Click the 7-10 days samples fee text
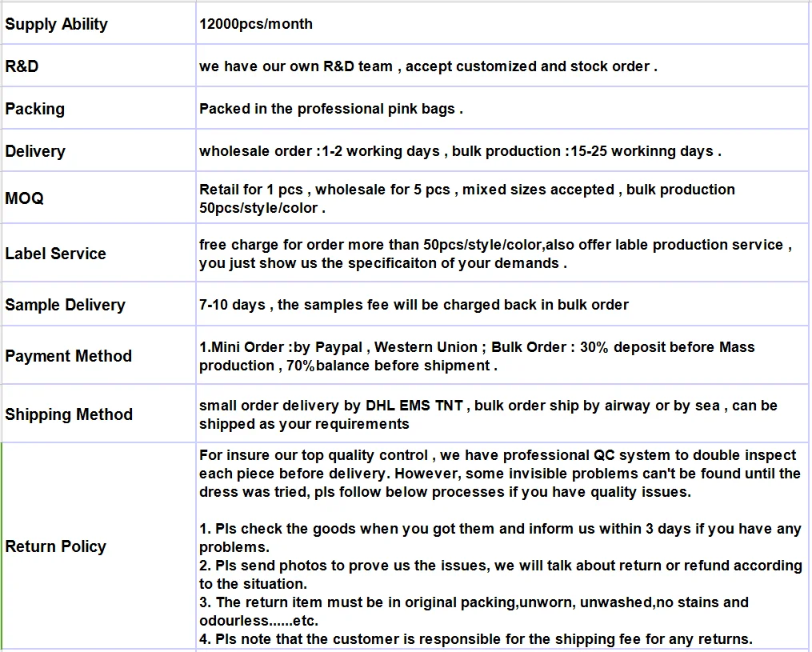The height and width of the screenshot is (652, 812). pos(414,305)
